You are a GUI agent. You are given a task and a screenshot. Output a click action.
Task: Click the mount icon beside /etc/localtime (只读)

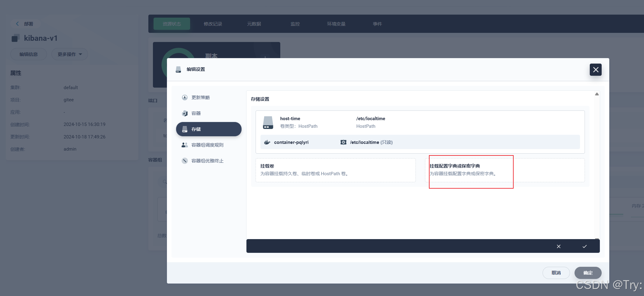[x=343, y=142]
